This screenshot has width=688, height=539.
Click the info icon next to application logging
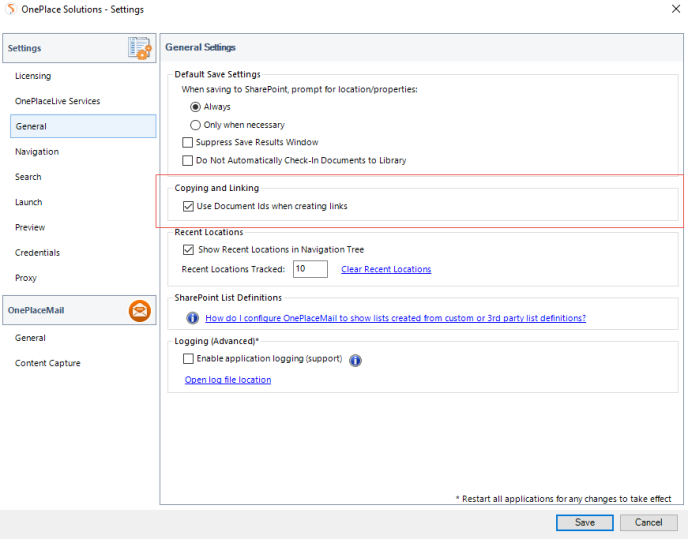coord(355,360)
